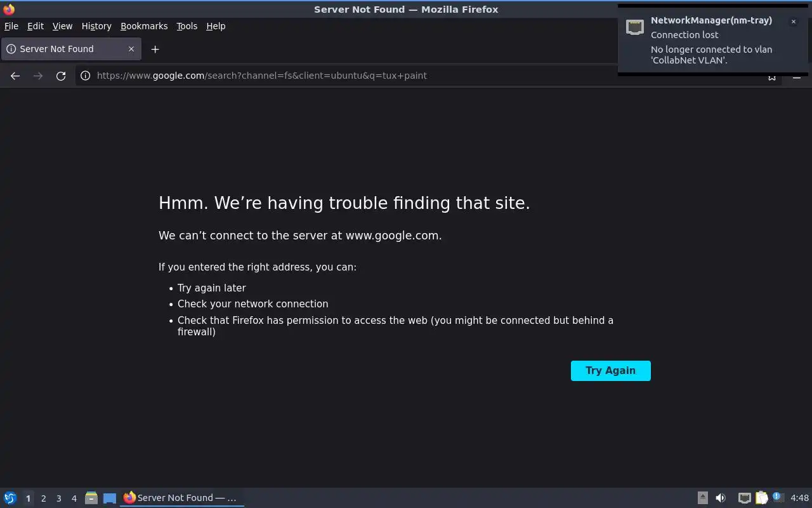Open the update notifier tray icon

pyautogui.click(x=778, y=497)
